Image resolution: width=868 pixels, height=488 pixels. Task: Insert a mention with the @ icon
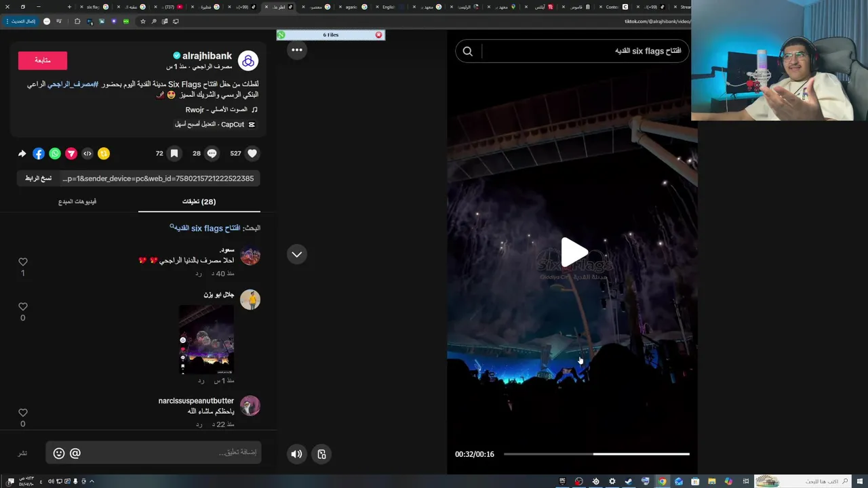coord(75,453)
